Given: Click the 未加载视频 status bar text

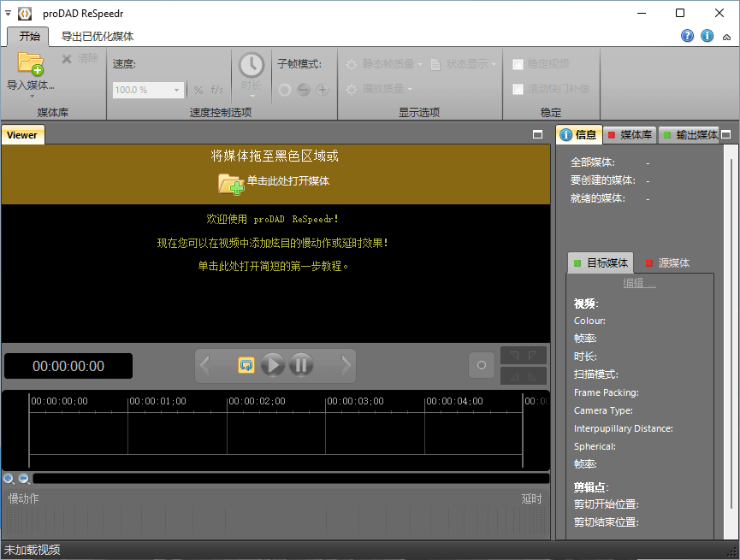Looking at the screenshot, I should click(33, 550).
